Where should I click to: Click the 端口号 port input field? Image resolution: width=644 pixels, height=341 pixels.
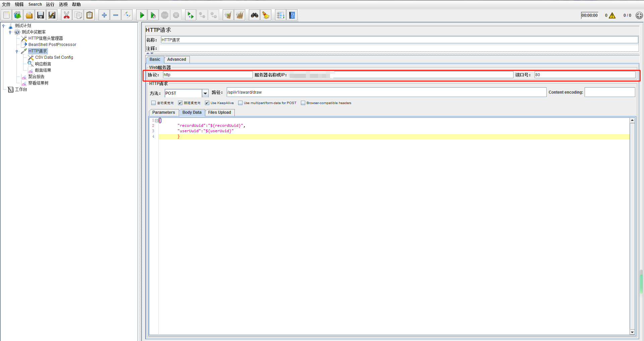584,75
